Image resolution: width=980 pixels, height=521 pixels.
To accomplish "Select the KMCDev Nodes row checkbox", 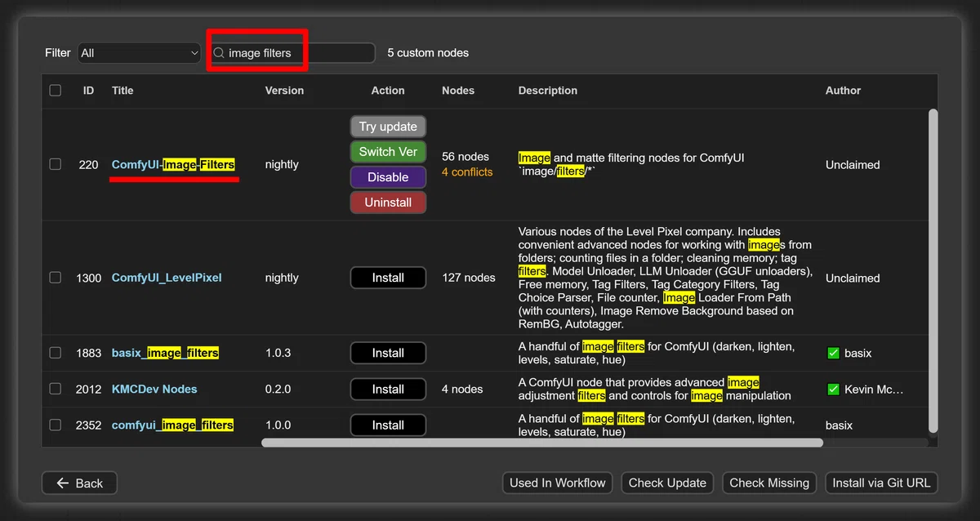I will point(56,389).
